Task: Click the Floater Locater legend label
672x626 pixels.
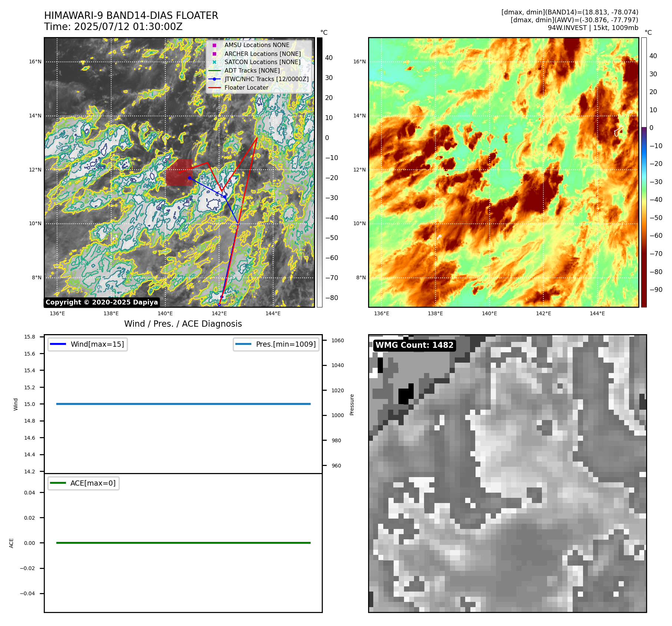Action: pos(246,87)
